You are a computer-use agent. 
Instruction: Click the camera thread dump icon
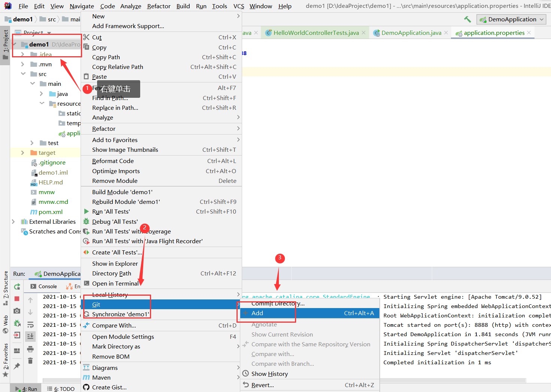17,311
